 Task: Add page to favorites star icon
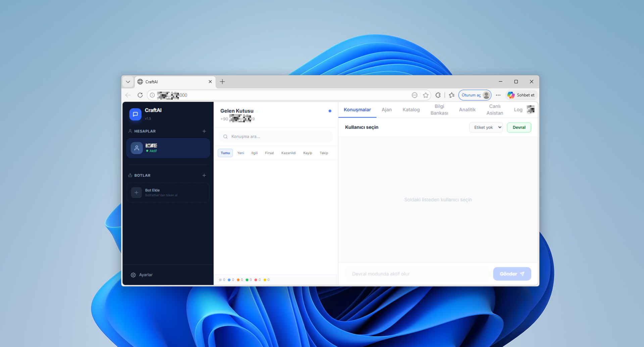pos(426,95)
